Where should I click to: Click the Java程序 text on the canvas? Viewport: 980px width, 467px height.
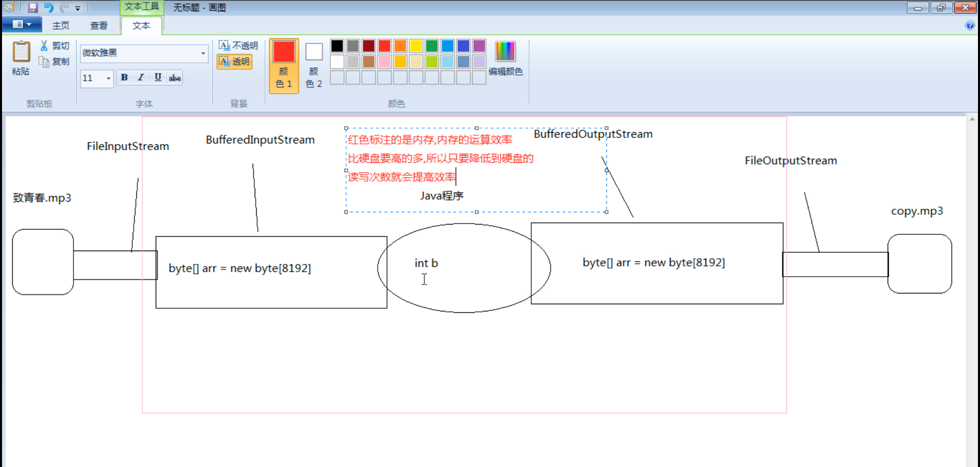(x=442, y=196)
